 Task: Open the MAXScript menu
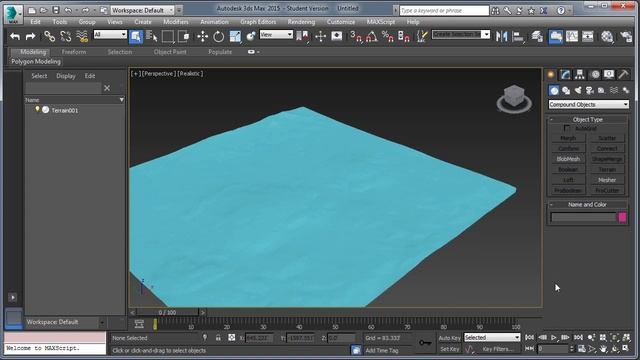coord(381,22)
